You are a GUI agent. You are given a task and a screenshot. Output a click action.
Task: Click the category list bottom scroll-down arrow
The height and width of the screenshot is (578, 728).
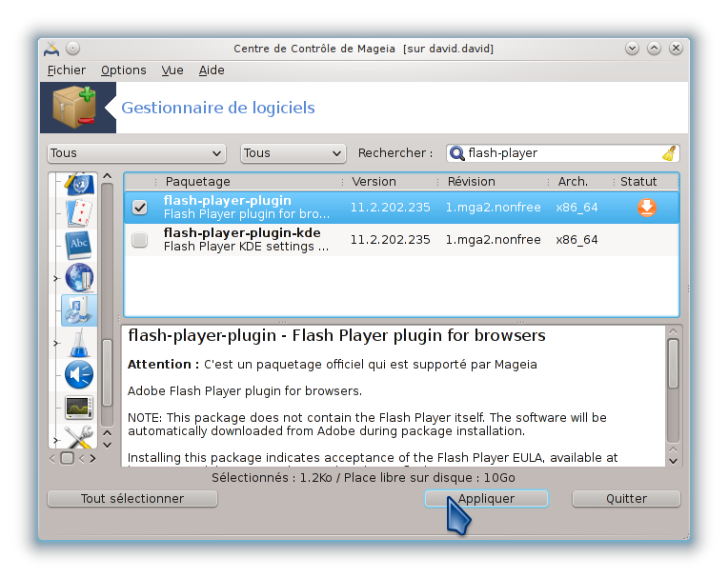click(x=108, y=445)
